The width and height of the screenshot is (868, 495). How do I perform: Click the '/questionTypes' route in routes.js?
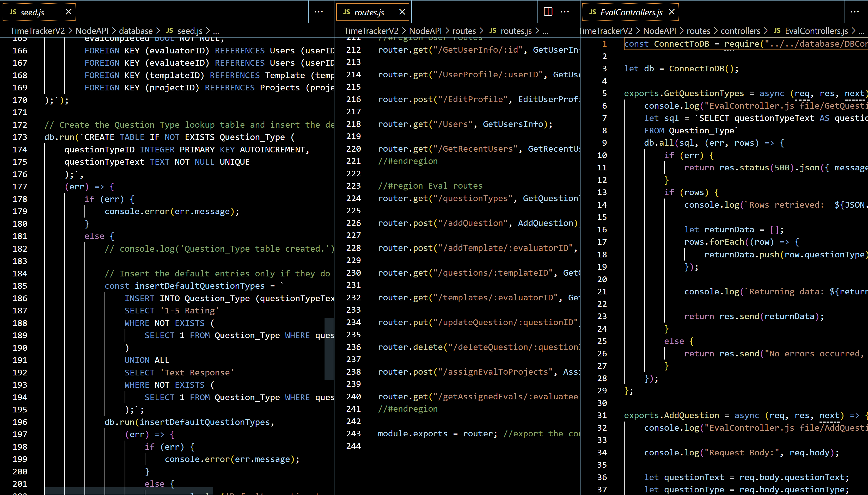click(479, 198)
